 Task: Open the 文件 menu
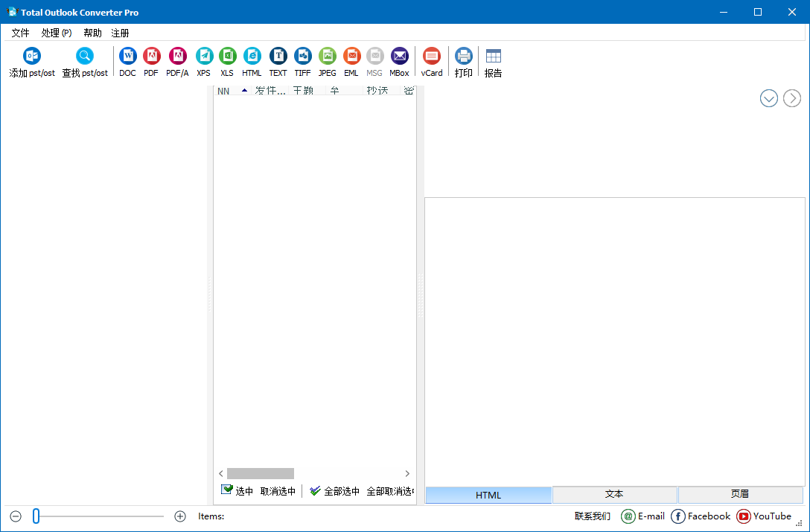coord(20,32)
